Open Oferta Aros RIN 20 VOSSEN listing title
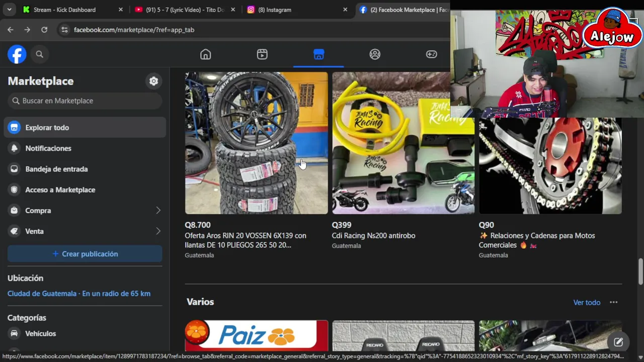 pos(246,240)
